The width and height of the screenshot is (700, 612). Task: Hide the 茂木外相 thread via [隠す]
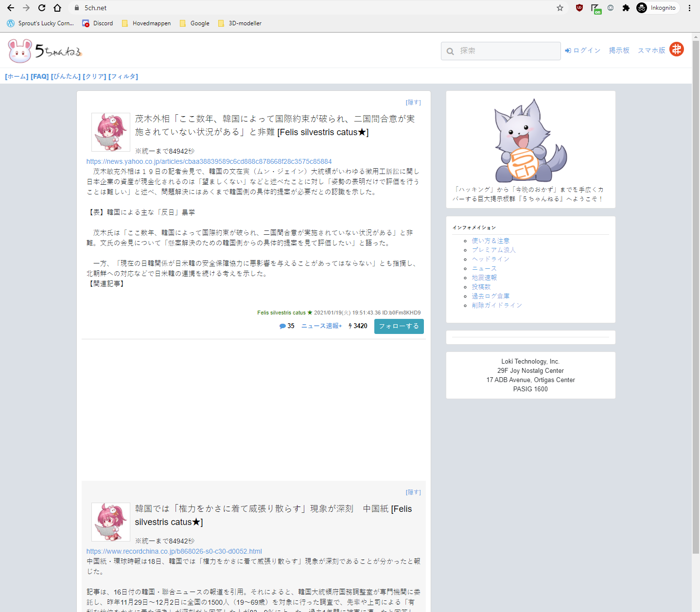pos(413,102)
